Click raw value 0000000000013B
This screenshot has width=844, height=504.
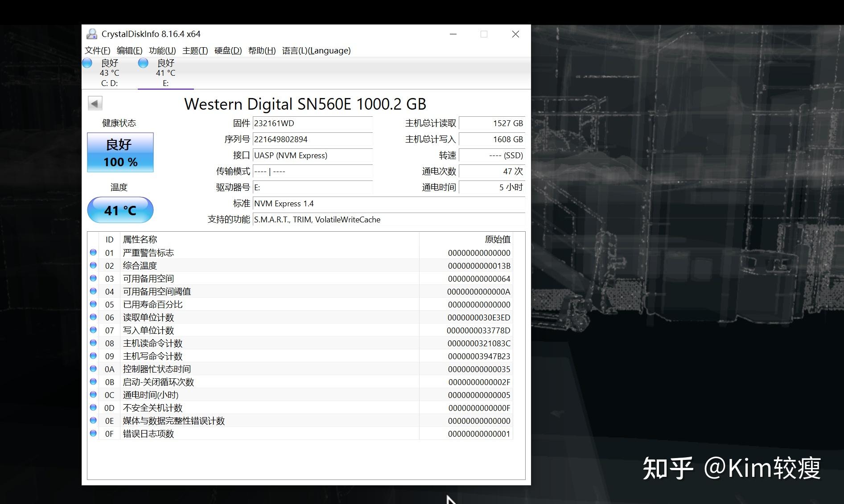pos(479,266)
